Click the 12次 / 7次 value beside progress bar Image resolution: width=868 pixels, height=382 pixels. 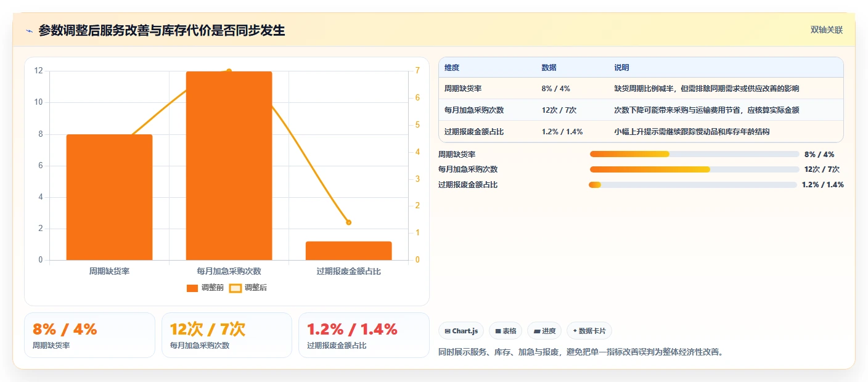click(x=822, y=169)
